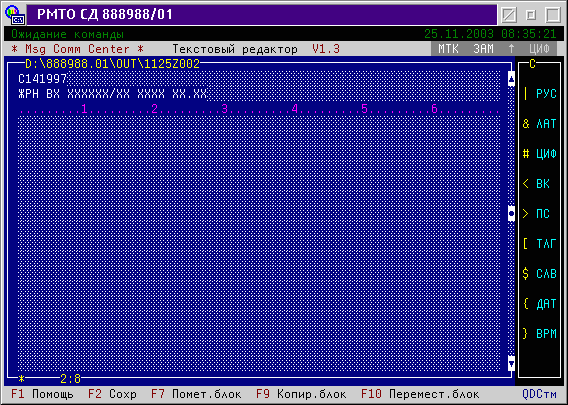
Task: Insert ВК carriage return symbol
Action: 536,184
